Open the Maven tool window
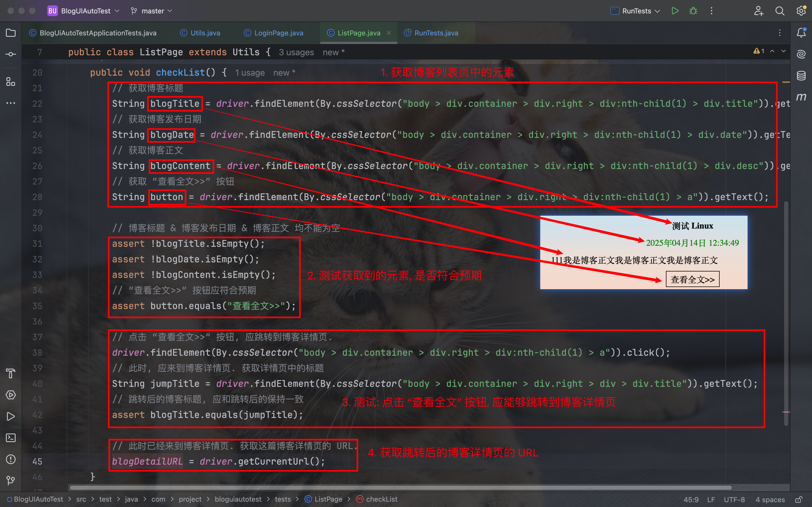Screen dimensions: 812x507 point(801,97)
